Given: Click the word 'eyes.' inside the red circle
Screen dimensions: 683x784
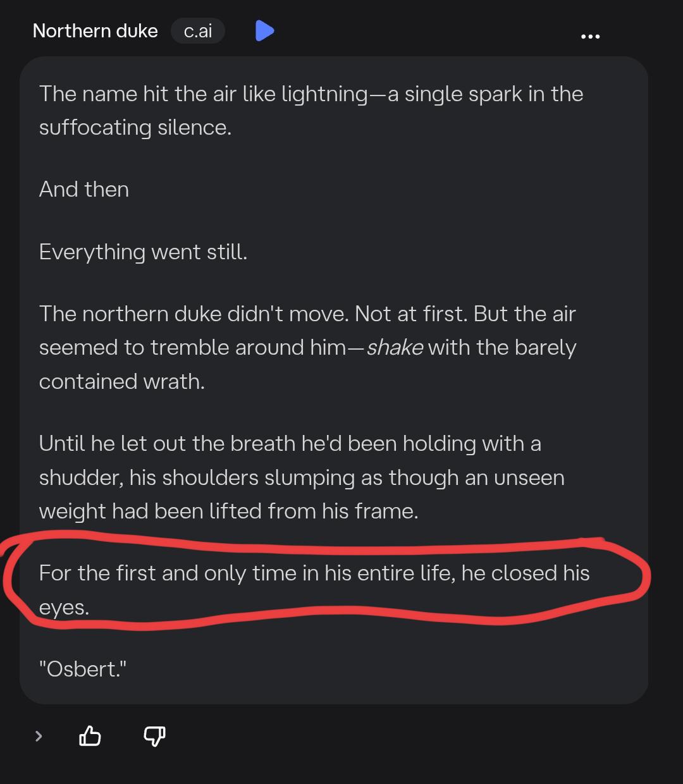Looking at the screenshot, I should (x=64, y=607).
